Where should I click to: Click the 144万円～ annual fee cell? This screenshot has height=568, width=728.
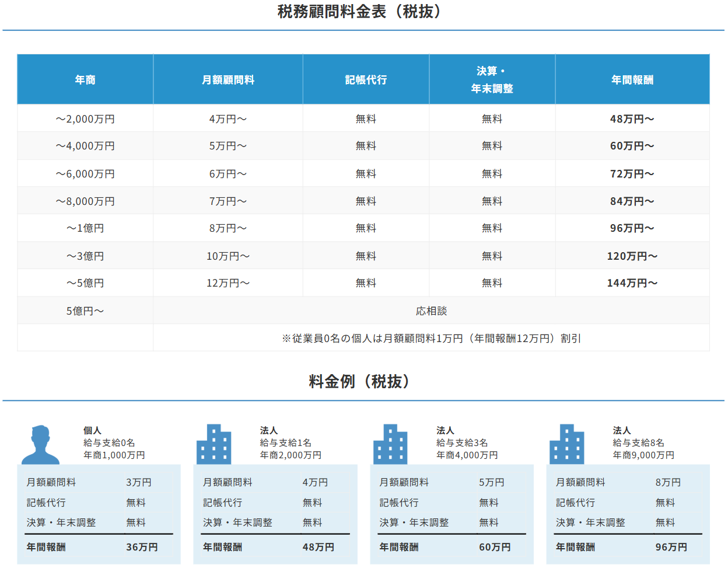point(632,283)
